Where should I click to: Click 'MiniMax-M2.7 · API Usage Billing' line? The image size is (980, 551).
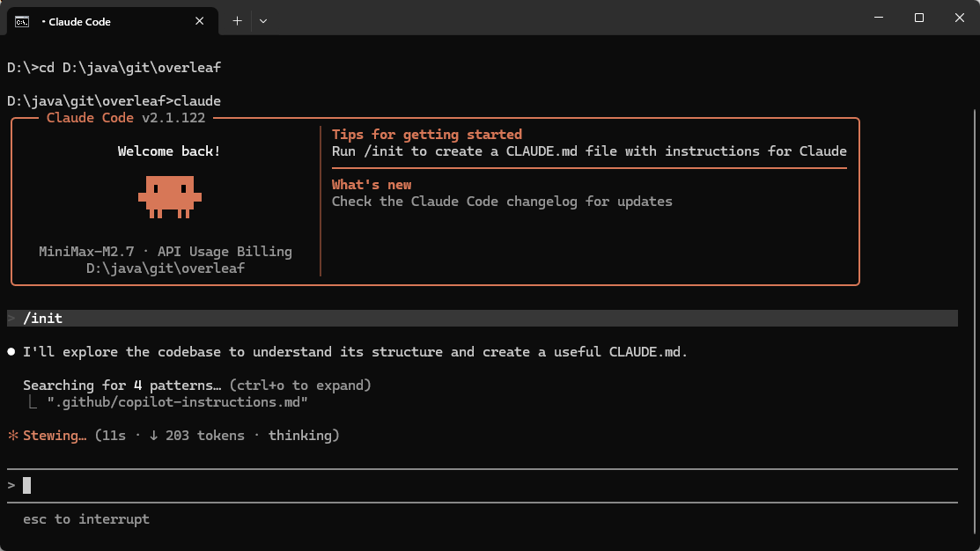coord(165,251)
